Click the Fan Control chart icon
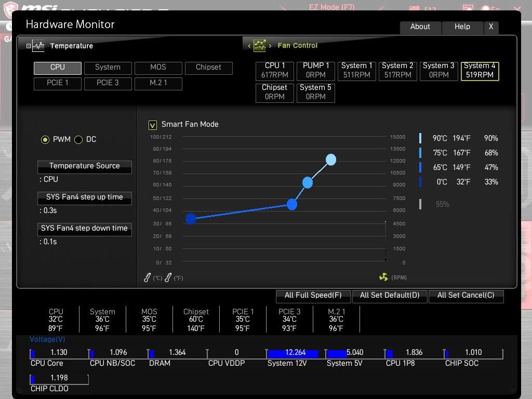 tap(260, 46)
